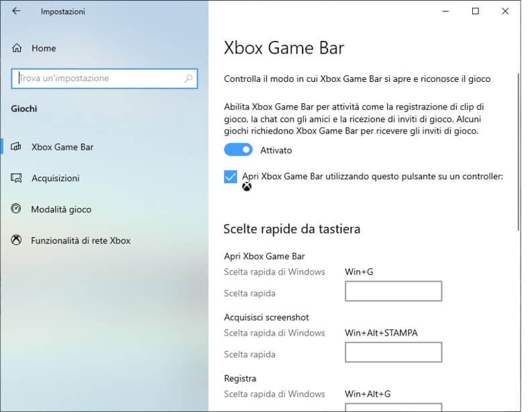This screenshot has height=412, width=532.
Task: Click shortcut field for Acquisisci screenshot
Action: tap(393, 352)
